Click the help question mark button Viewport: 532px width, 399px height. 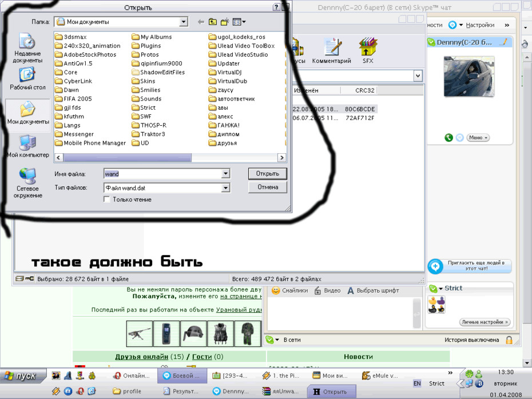[x=276, y=7]
